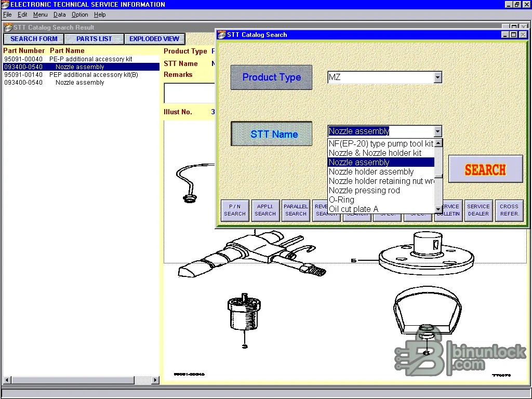Screen dimensions: 532x399
Task: Click the main application title bar icon
Action: tap(5, 4)
